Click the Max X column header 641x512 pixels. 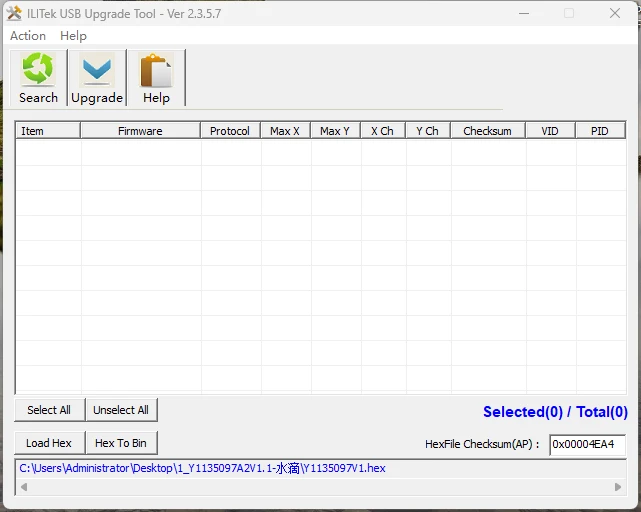pyautogui.click(x=285, y=131)
